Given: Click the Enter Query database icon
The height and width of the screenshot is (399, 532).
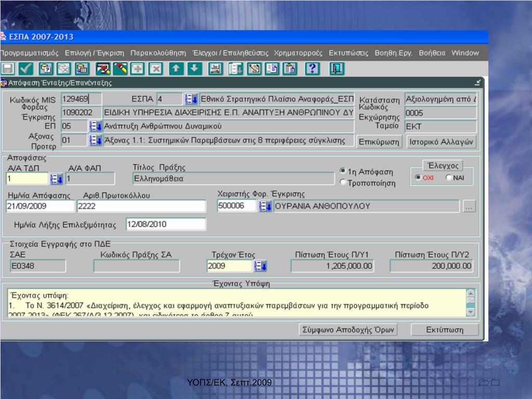Looking at the screenshot, I should [46, 69].
